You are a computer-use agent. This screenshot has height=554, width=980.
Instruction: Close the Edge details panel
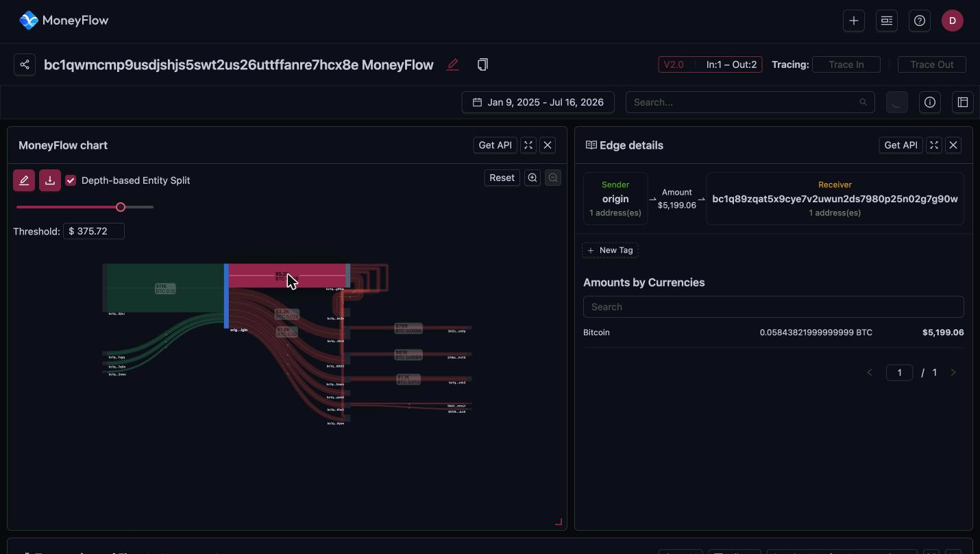[953, 145]
